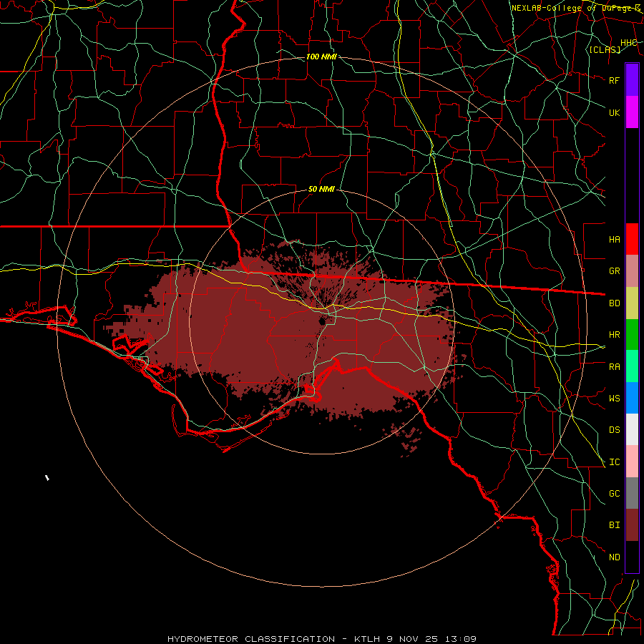The width and height of the screenshot is (644, 644).
Task: Click the RA light-green legend swatch
Action: pyautogui.click(x=632, y=366)
